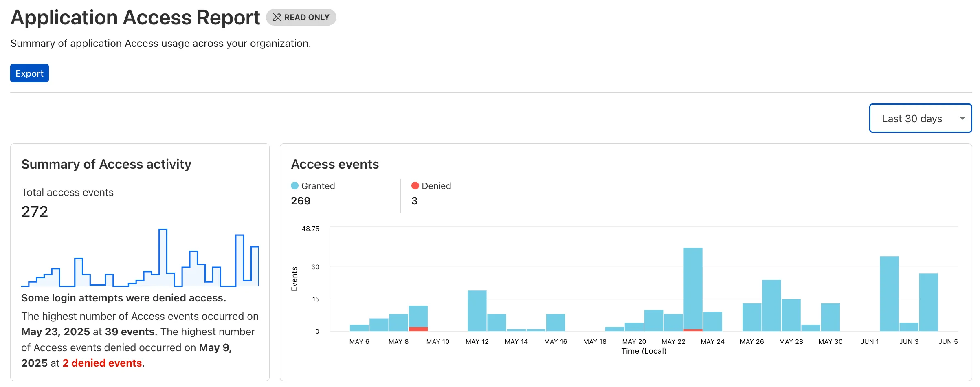980x387 pixels.
Task: Click the Export button
Action: (x=29, y=73)
